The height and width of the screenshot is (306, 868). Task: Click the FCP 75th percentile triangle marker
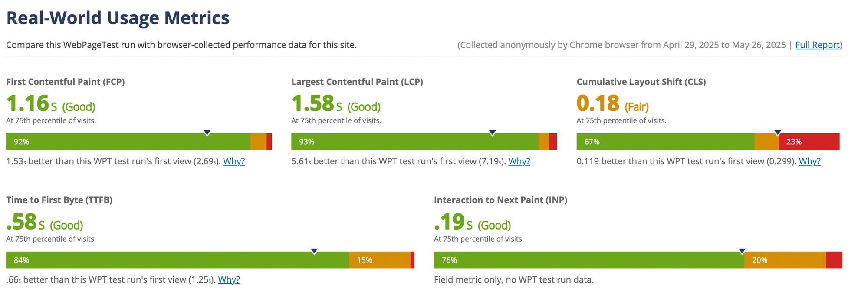207,133
